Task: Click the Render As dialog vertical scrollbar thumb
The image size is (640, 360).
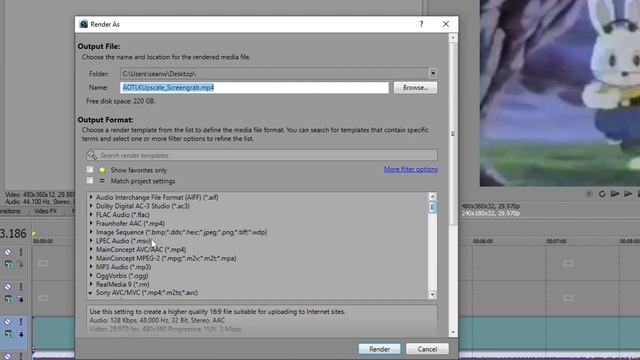Action: [x=452, y=133]
